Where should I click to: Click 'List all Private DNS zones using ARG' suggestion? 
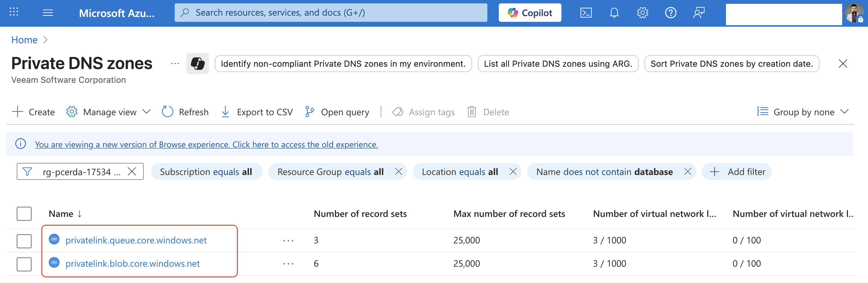click(558, 63)
